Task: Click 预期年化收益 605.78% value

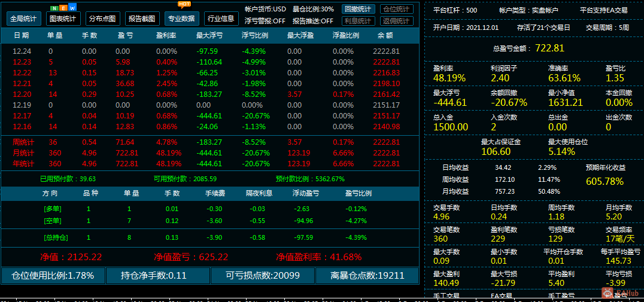Action: tap(604, 181)
